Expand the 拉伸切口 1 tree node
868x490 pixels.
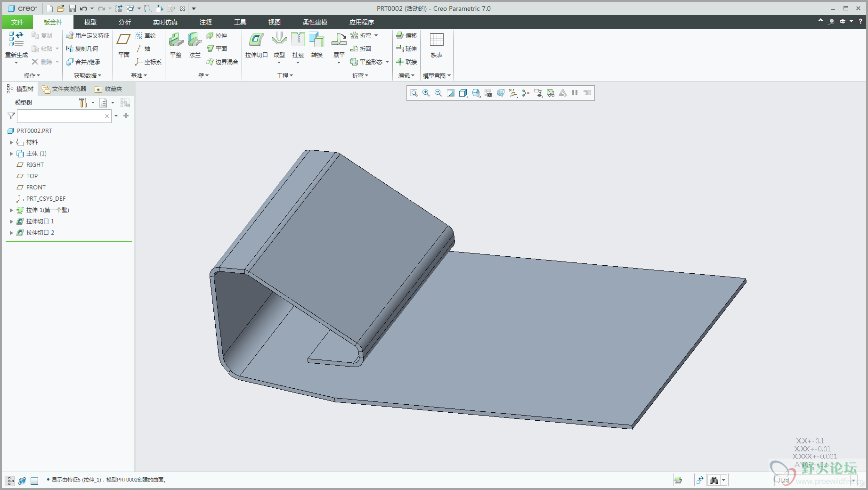[11, 221]
